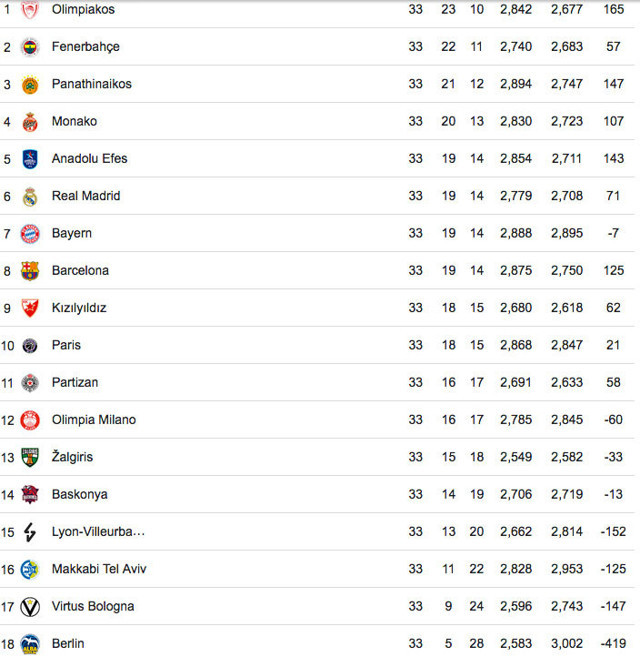This screenshot has width=640, height=657.
Task: Click the Virtus Bologna V logo
Action: tap(30, 607)
